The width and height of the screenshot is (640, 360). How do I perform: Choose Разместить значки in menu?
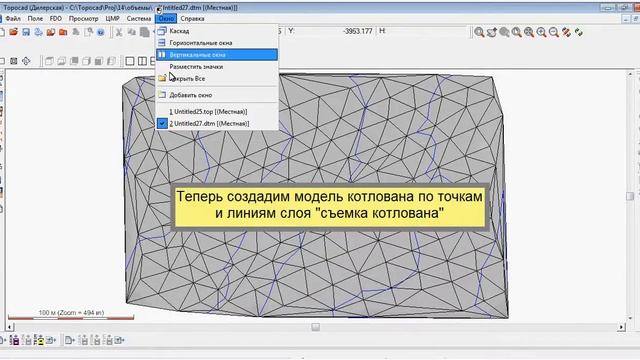tap(217, 67)
